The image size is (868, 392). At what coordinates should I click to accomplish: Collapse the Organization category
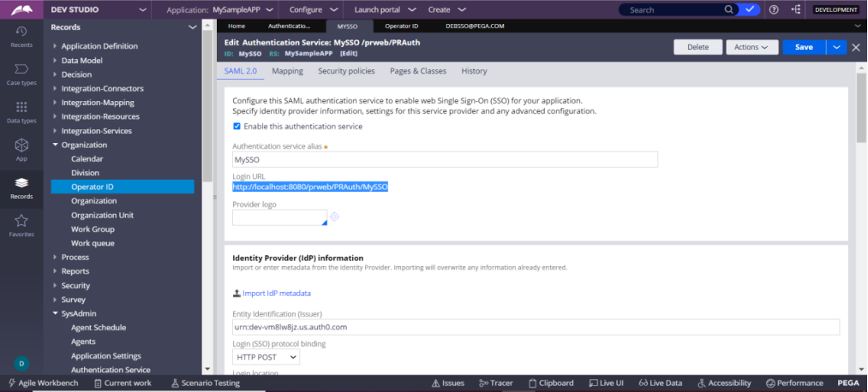point(55,145)
